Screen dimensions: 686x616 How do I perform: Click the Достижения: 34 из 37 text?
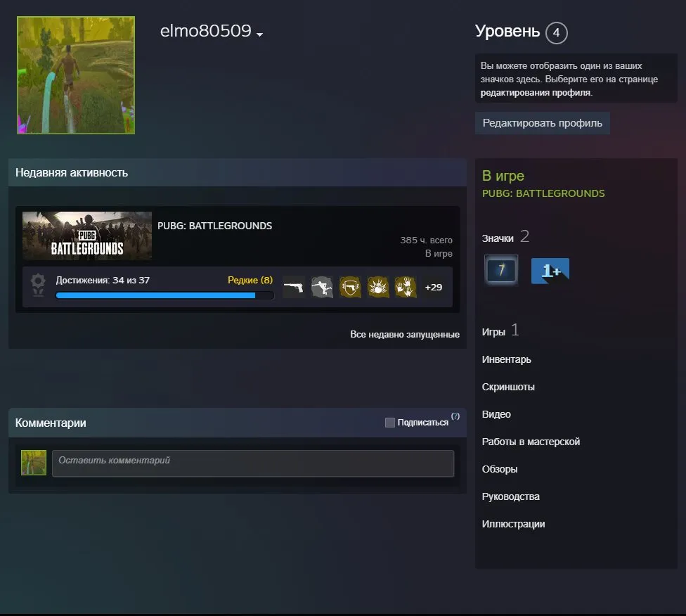tap(103, 280)
